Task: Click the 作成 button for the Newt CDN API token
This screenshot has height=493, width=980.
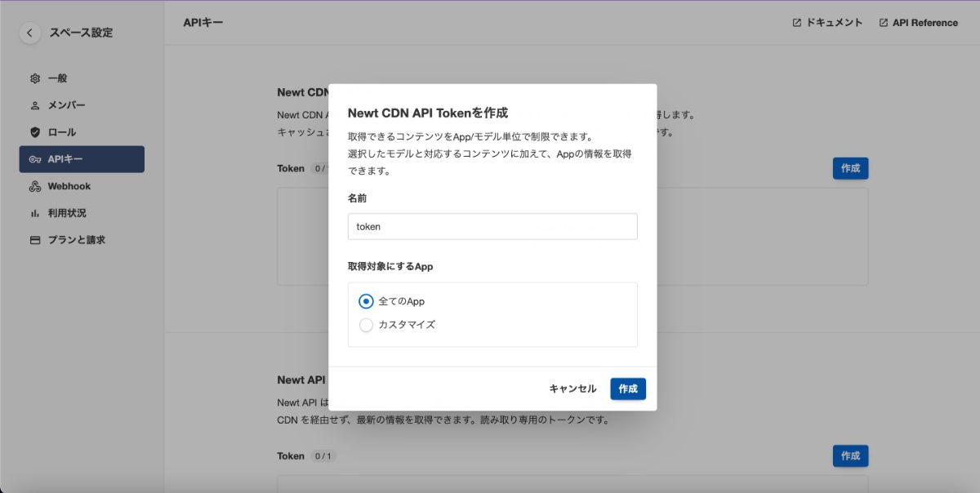Action: [x=850, y=168]
